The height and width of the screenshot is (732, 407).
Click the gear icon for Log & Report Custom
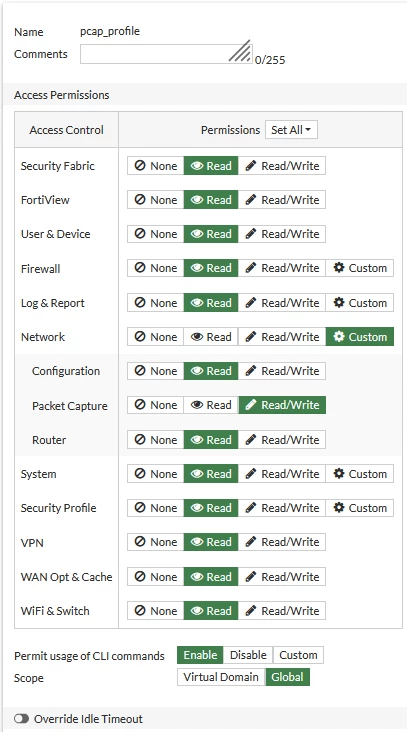(x=339, y=303)
